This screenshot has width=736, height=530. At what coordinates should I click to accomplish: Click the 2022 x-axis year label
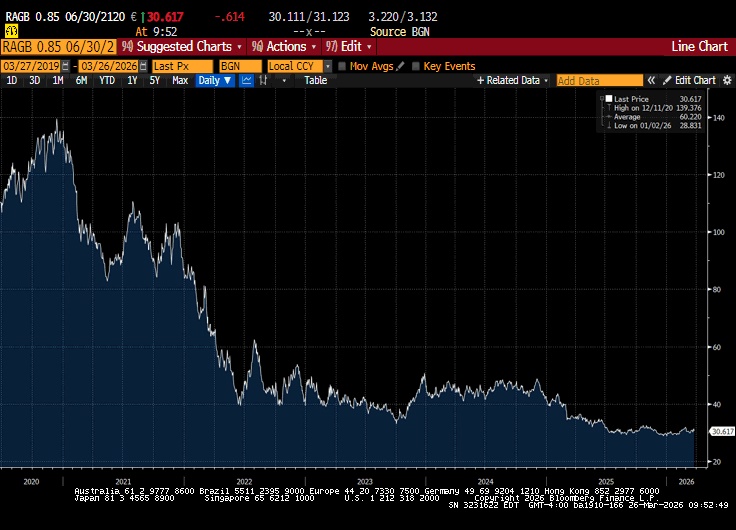pos(244,482)
